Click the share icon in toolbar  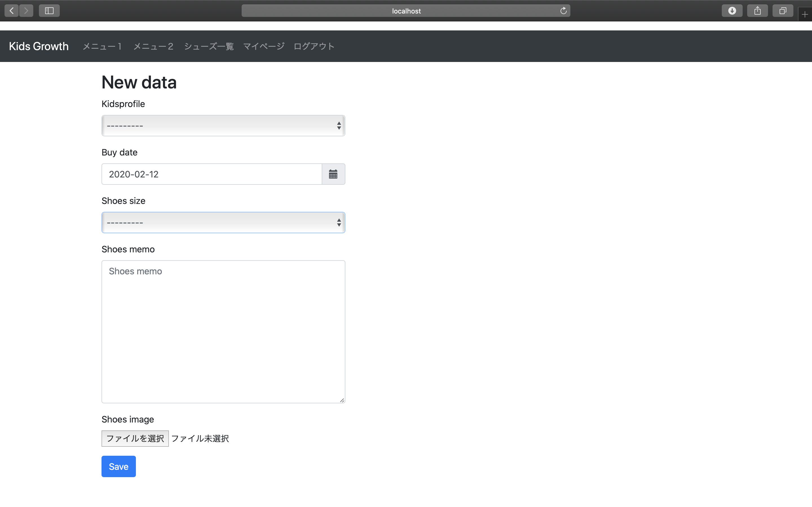tap(757, 11)
